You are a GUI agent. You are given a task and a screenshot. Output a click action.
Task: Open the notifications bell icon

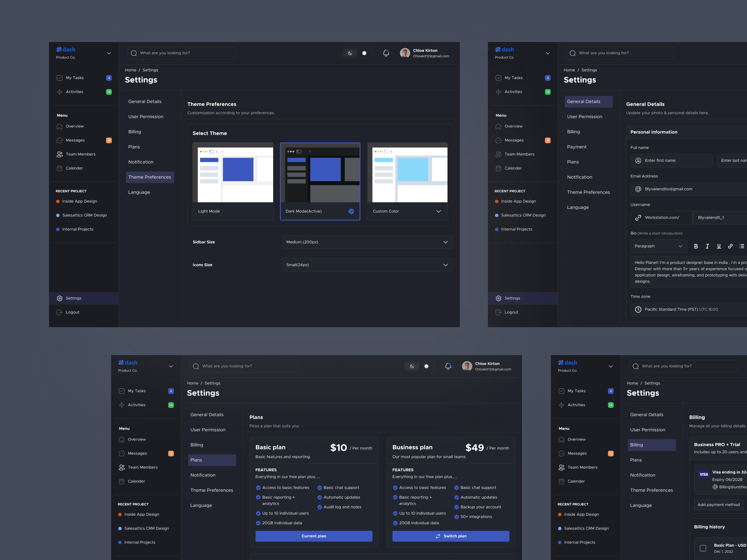pos(386,53)
